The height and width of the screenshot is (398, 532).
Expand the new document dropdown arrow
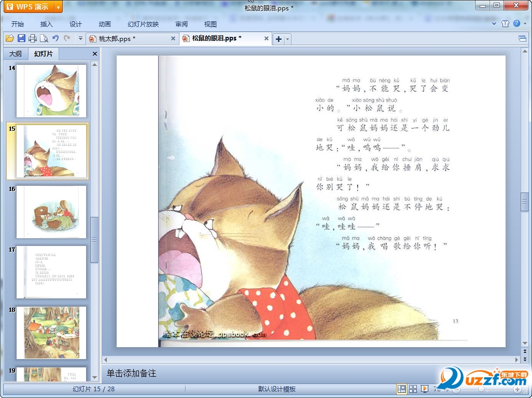pos(288,39)
